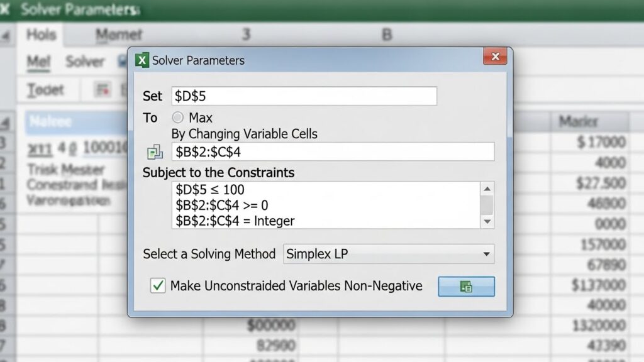Click the Excel logo in dialog title bar

point(142,60)
